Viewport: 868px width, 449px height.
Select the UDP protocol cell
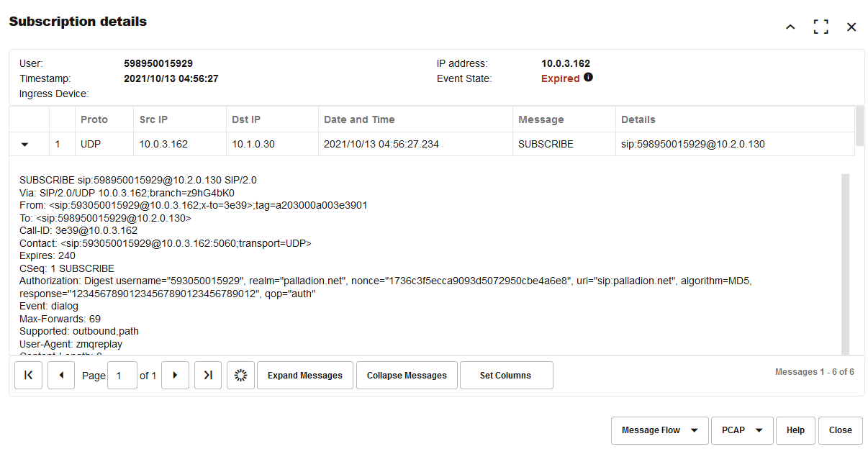104,144
